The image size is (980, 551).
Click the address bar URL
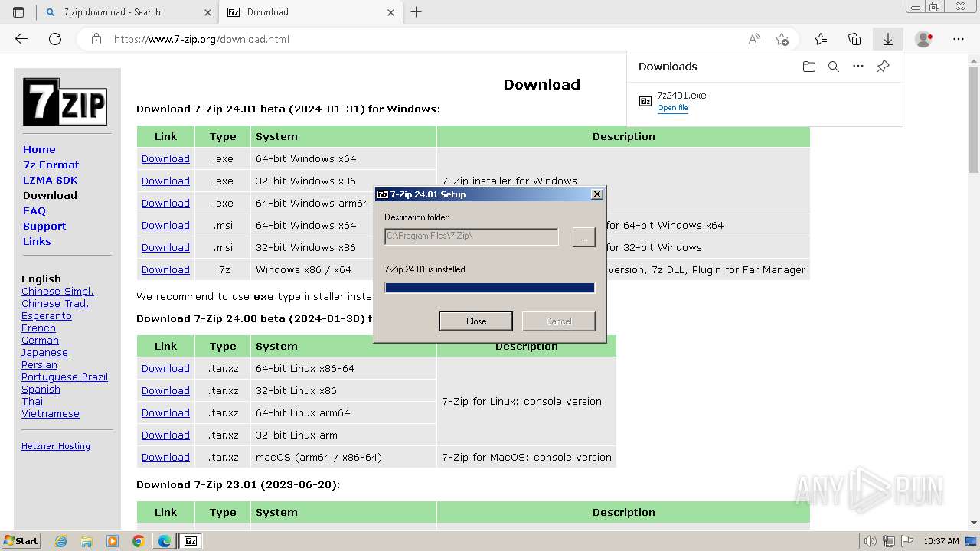[201, 39]
